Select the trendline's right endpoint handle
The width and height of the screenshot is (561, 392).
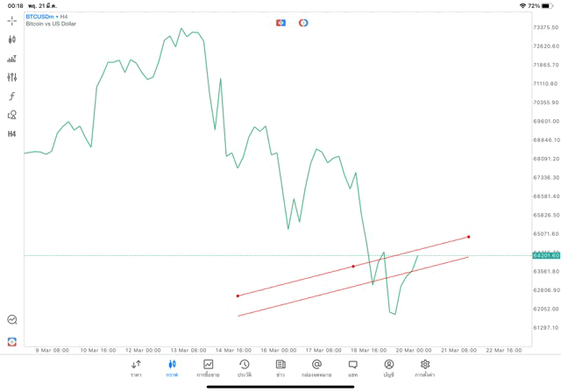pyautogui.click(x=469, y=237)
